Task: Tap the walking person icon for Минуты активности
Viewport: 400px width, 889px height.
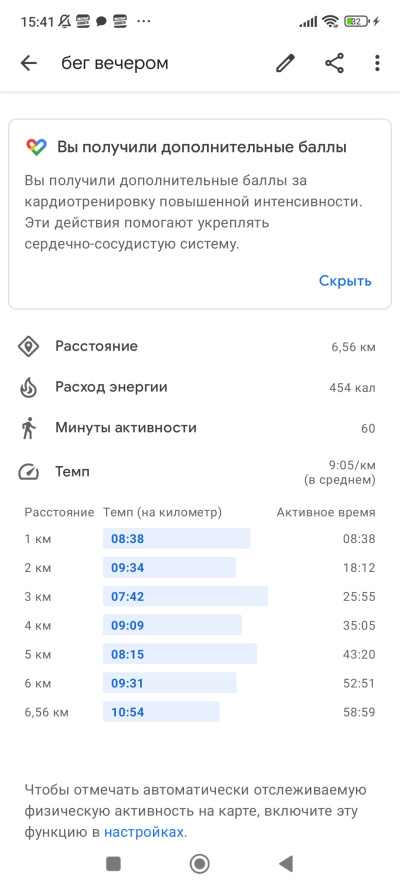Action: coord(28,428)
